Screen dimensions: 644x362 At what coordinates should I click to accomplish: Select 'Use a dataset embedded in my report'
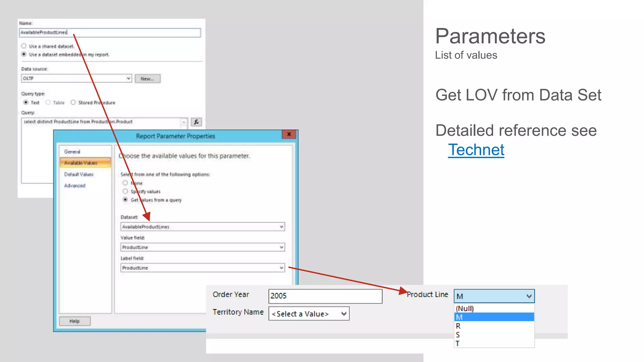(x=24, y=54)
